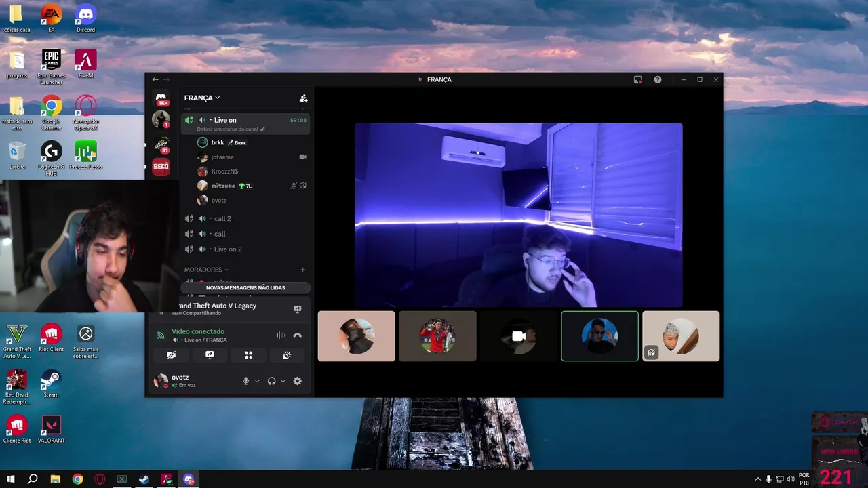The image size is (868, 488).
Task: Share Grand Theft Auto V Legacy screen
Action: (297, 309)
